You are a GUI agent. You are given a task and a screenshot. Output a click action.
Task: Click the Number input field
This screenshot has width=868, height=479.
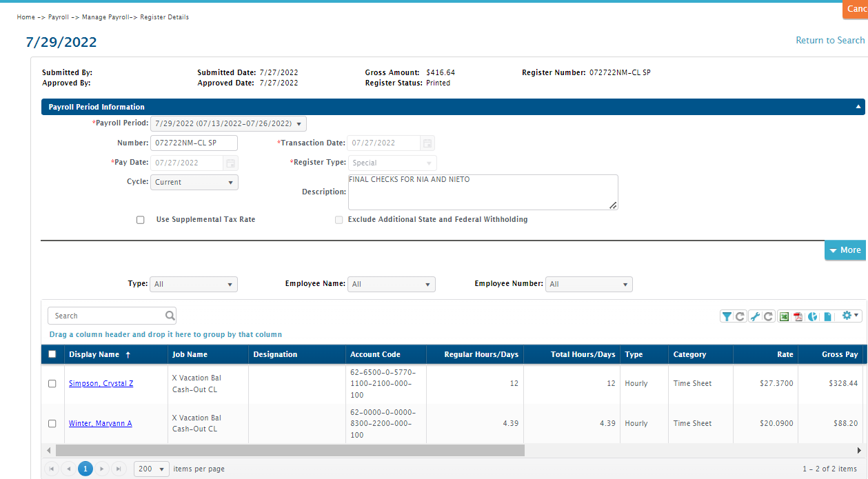click(x=194, y=143)
